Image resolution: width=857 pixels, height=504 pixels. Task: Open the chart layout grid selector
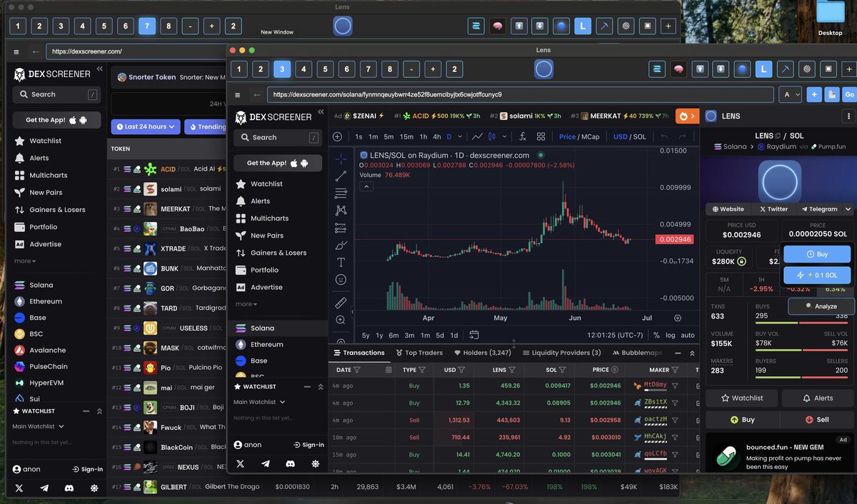click(x=541, y=136)
